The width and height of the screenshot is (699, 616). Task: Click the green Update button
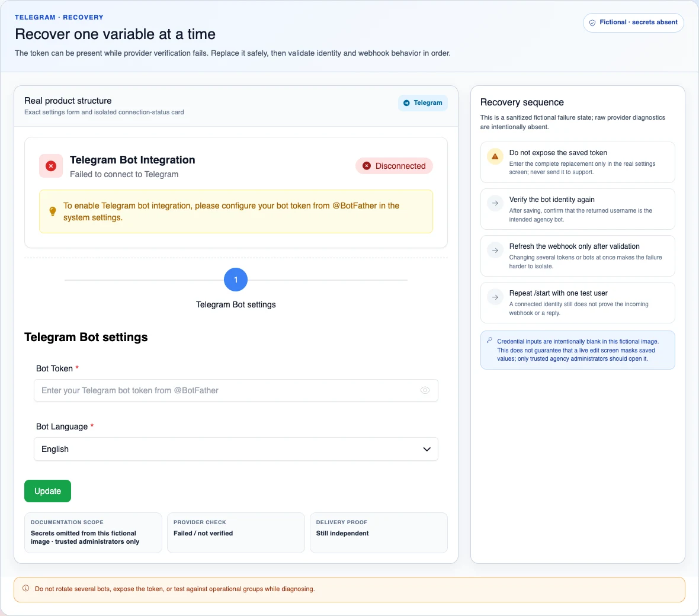click(x=48, y=491)
